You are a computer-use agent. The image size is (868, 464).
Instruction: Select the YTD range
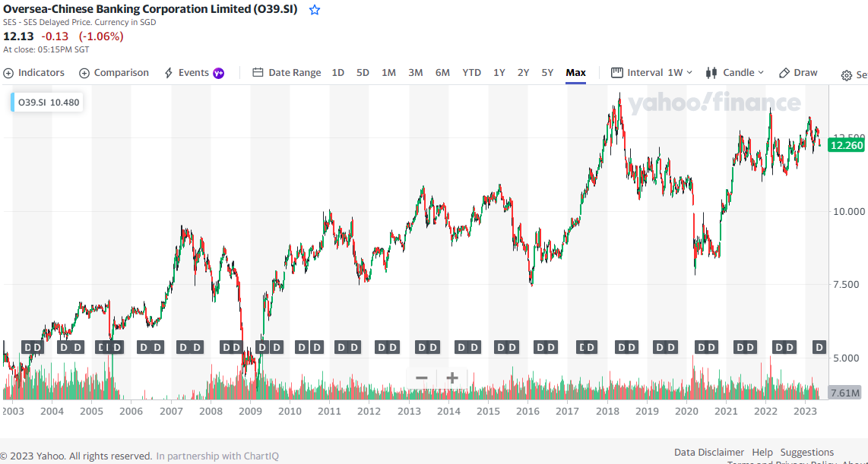coord(472,72)
